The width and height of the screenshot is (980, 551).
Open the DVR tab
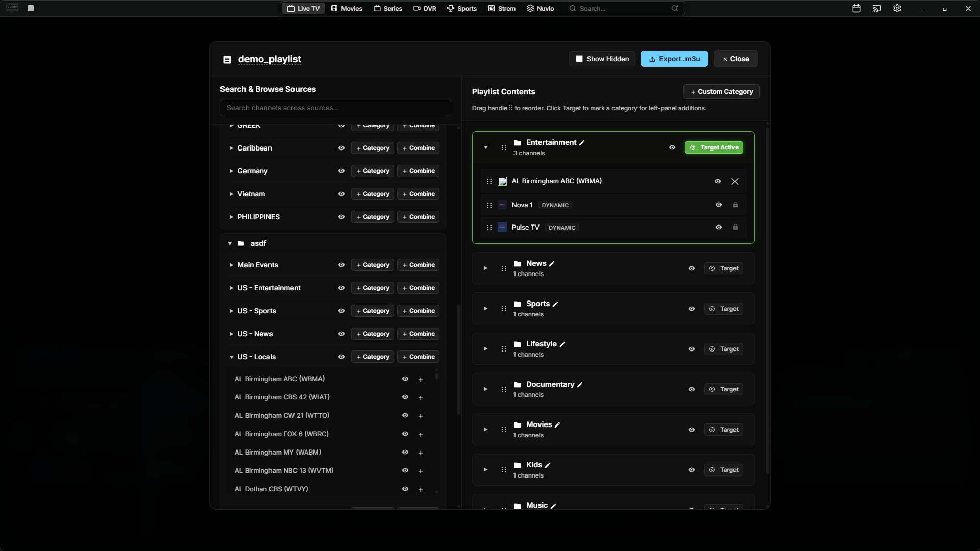point(425,9)
